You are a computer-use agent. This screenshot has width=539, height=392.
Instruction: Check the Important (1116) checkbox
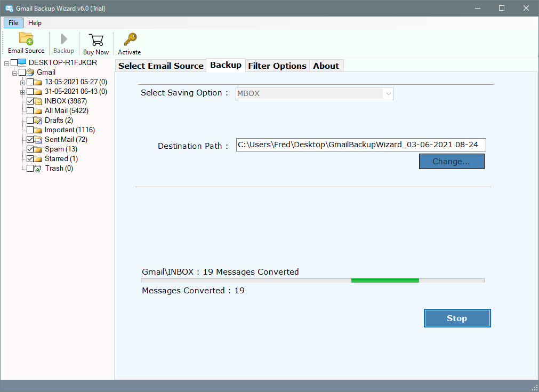pyautogui.click(x=30, y=130)
